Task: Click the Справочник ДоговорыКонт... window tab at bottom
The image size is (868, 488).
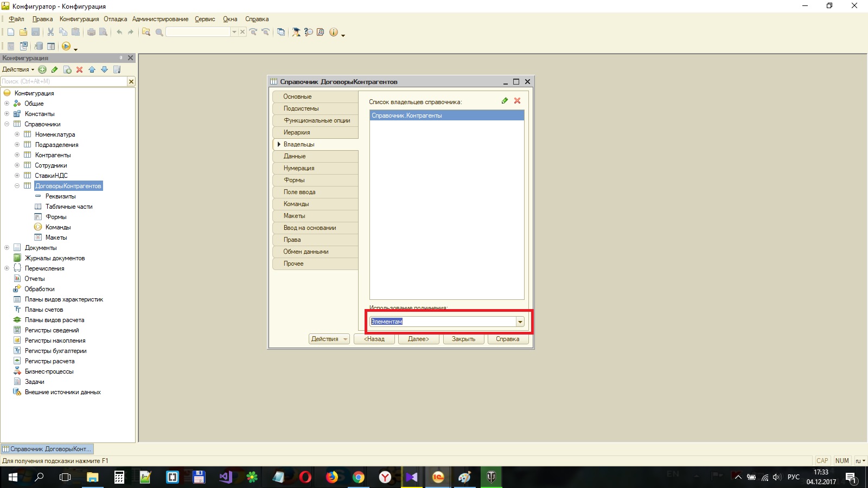Action: [47, 449]
